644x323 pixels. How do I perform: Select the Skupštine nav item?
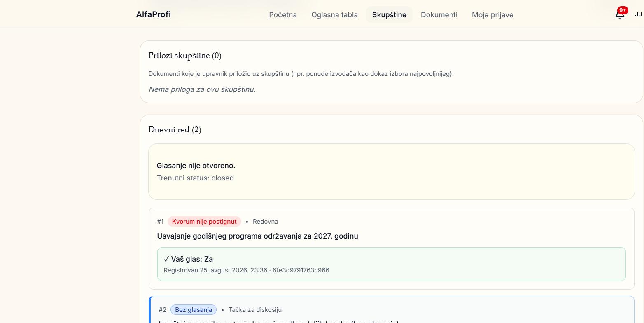389,15
